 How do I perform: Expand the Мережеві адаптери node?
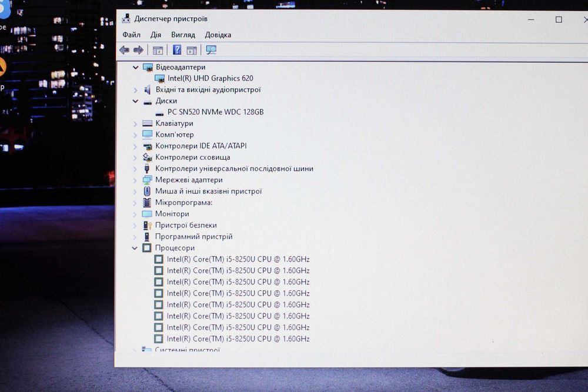click(x=135, y=180)
